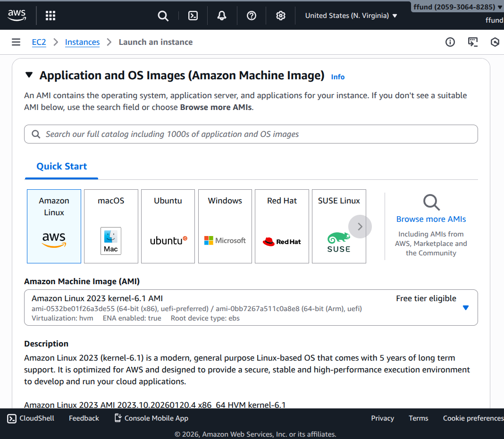Screen dimensions: 504x439
Task: Select the Ubuntu AMI tile
Action: [168, 226]
